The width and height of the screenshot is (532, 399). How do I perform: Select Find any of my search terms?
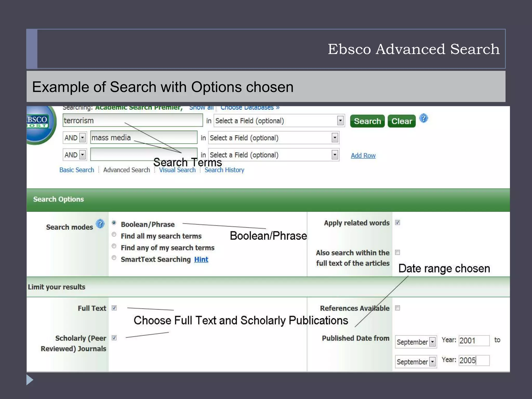point(114,246)
